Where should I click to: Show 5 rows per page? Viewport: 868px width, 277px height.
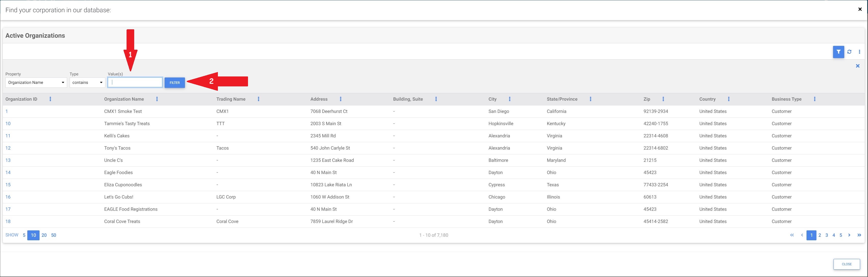coord(24,235)
